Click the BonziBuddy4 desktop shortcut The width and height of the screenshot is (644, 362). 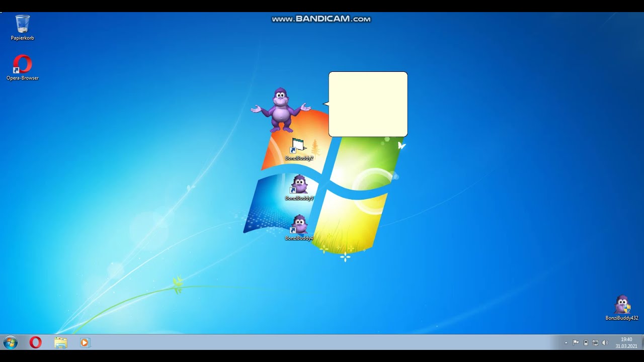(x=299, y=228)
